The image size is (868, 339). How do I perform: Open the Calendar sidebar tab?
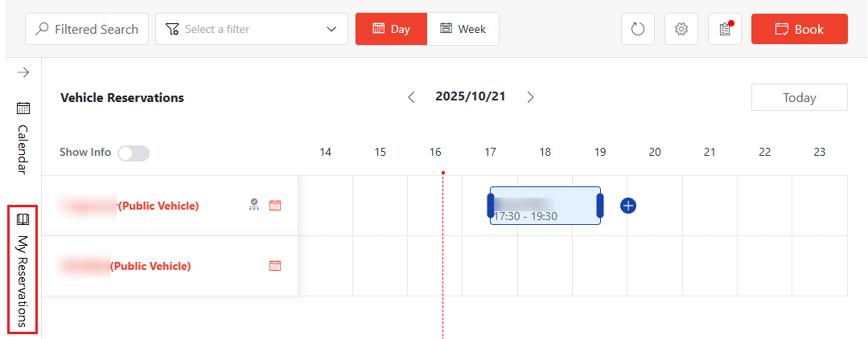[23, 137]
